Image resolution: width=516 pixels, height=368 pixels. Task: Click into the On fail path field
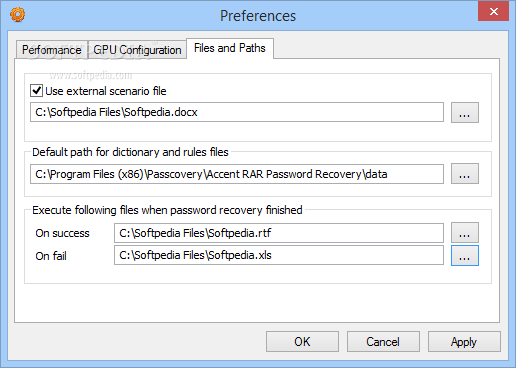(279, 255)
